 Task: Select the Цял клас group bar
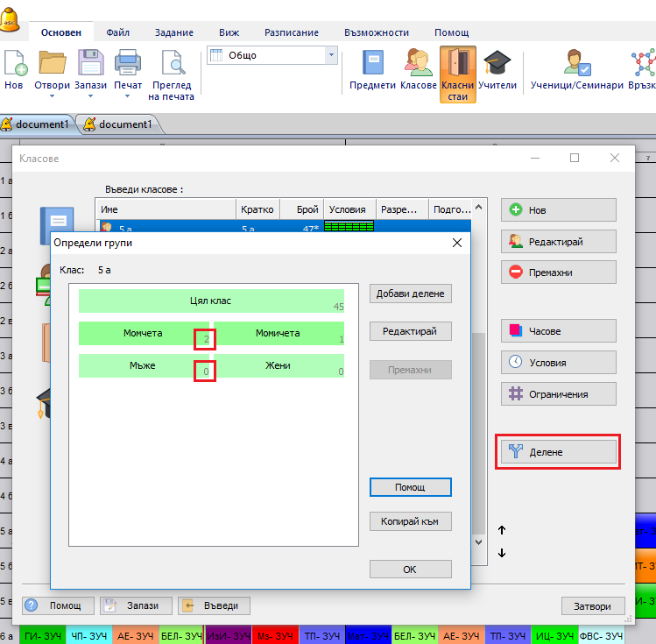click(x=210, y=301)
